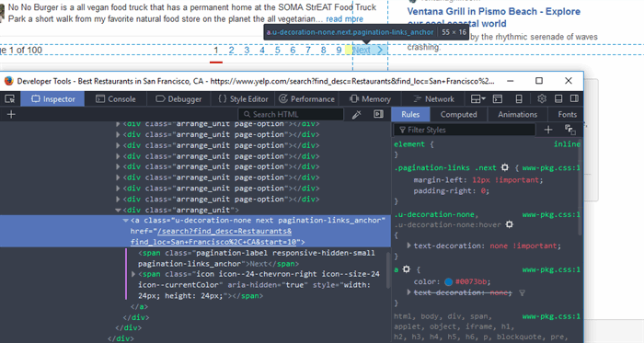Toggle responsive design mode icon

[x=519, y=99]
